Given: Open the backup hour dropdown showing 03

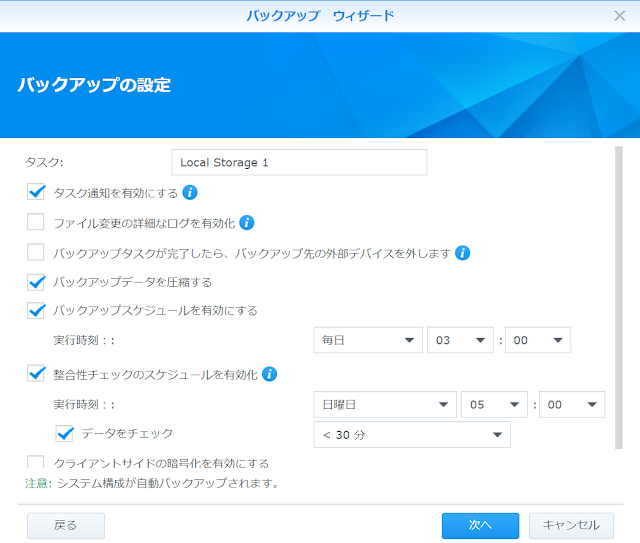Looking at the screenshot, I should (x=460, y=340).
